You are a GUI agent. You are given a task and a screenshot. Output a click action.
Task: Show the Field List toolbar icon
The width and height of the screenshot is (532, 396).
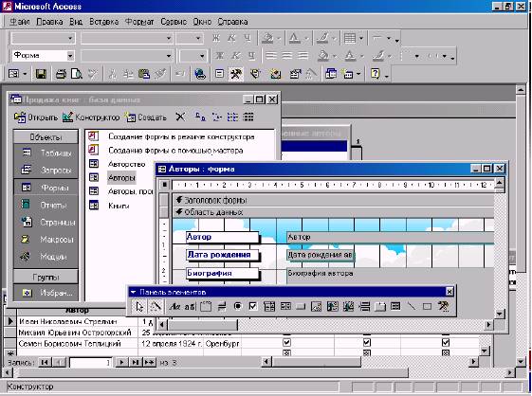(219, 74)
